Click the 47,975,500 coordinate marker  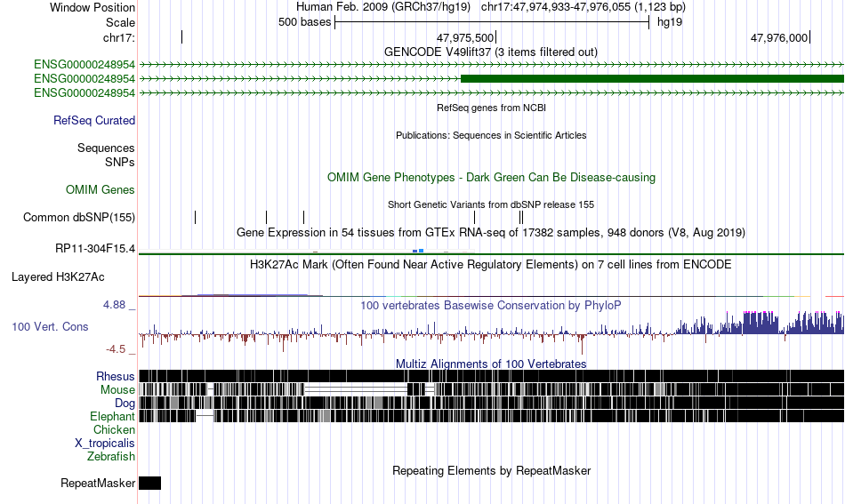click(465, 37)
